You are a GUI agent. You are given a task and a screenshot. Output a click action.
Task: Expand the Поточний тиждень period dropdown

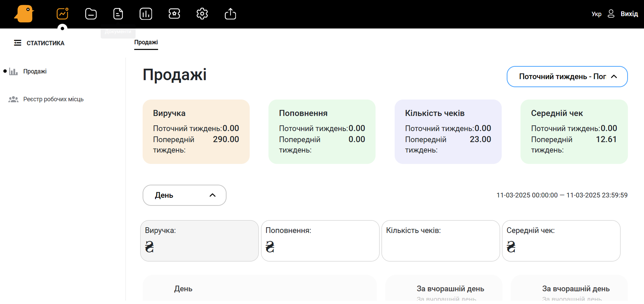coord(567,77)
